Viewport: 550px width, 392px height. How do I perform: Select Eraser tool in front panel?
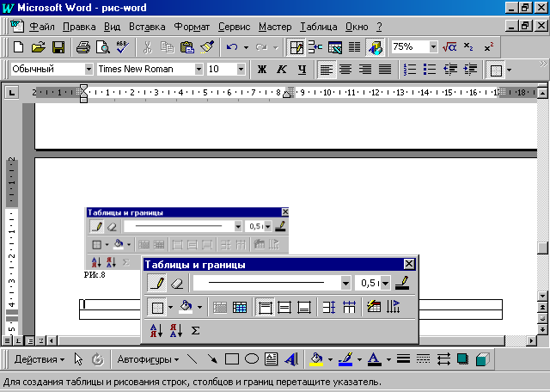pos(177,283)
